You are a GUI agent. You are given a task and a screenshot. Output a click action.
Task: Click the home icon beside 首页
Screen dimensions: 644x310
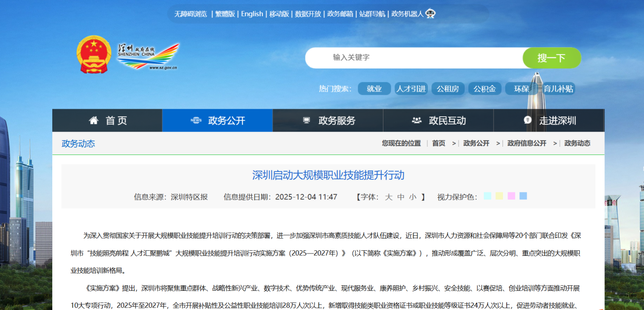(x=94, y=120)
